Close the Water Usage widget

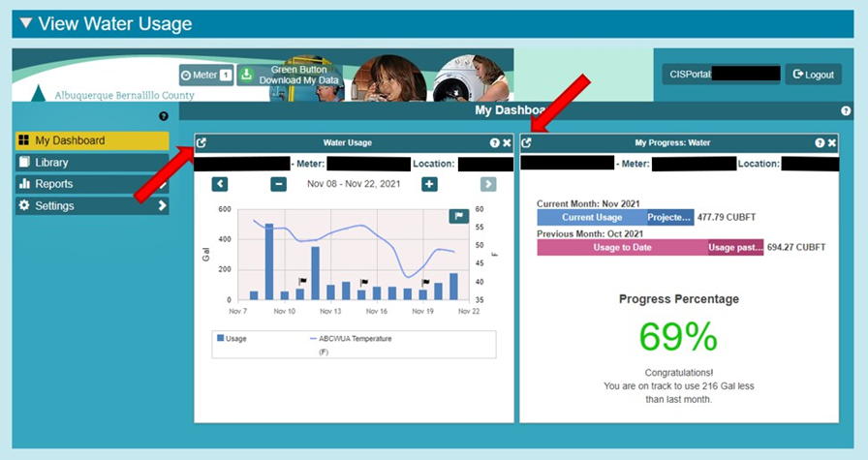(x=507, y=142)
